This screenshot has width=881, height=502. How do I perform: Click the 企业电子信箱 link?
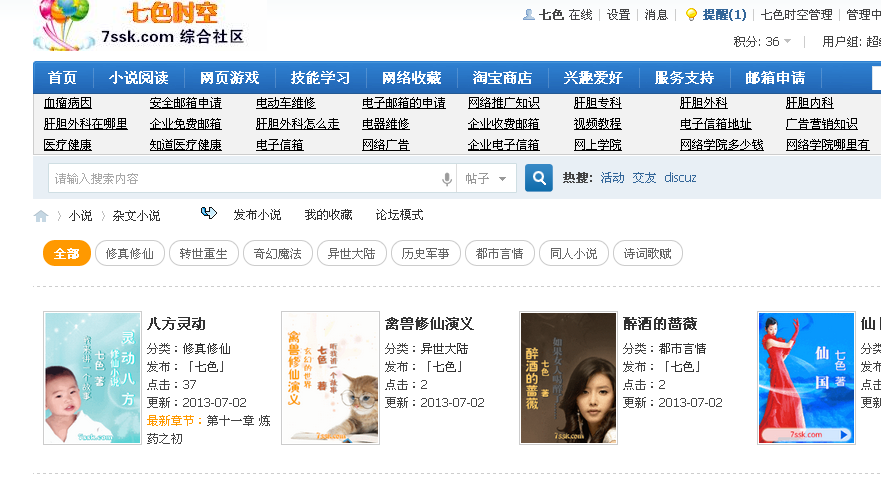(x=504, y=145)
